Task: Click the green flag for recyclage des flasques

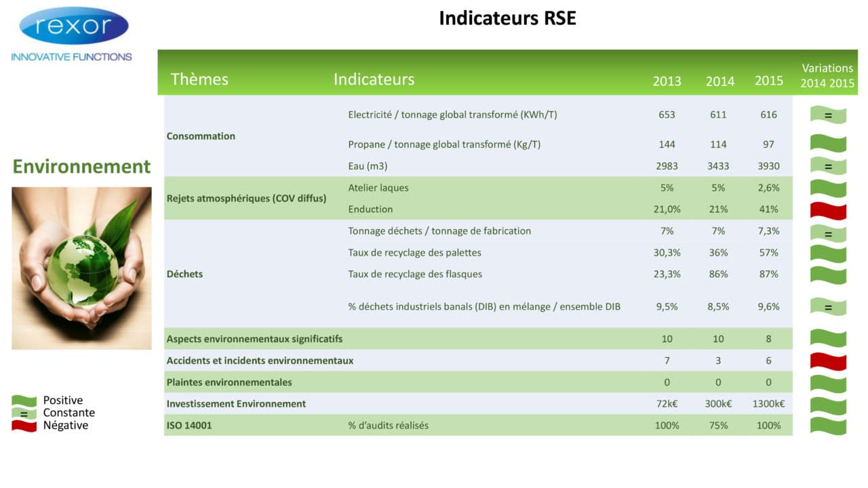Action: coord(828,274)
